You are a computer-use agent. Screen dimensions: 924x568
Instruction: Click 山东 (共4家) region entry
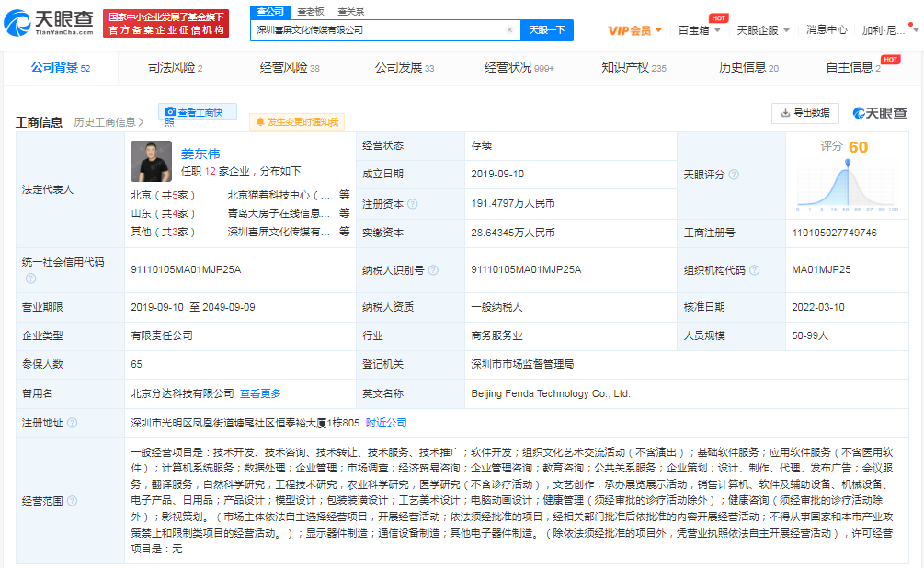click(x=163, y=213)
